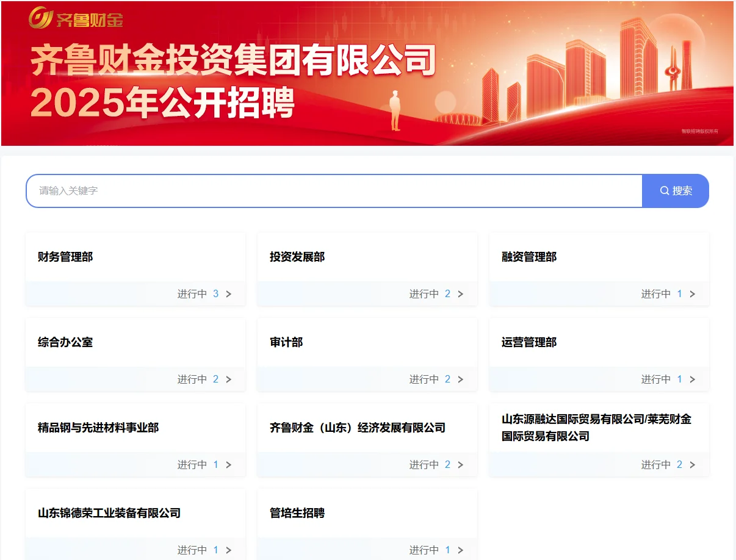Click 进行中 1 count under 管培生招聘
The height and width of the screenshot is (560, 736).
tap(430, 550)
